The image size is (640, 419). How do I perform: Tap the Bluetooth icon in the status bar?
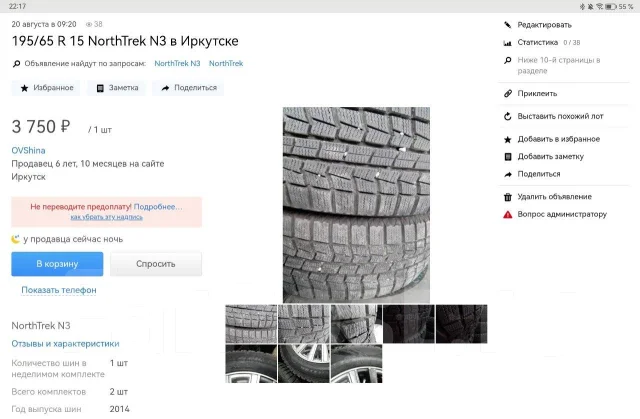[x=582, y=7]
